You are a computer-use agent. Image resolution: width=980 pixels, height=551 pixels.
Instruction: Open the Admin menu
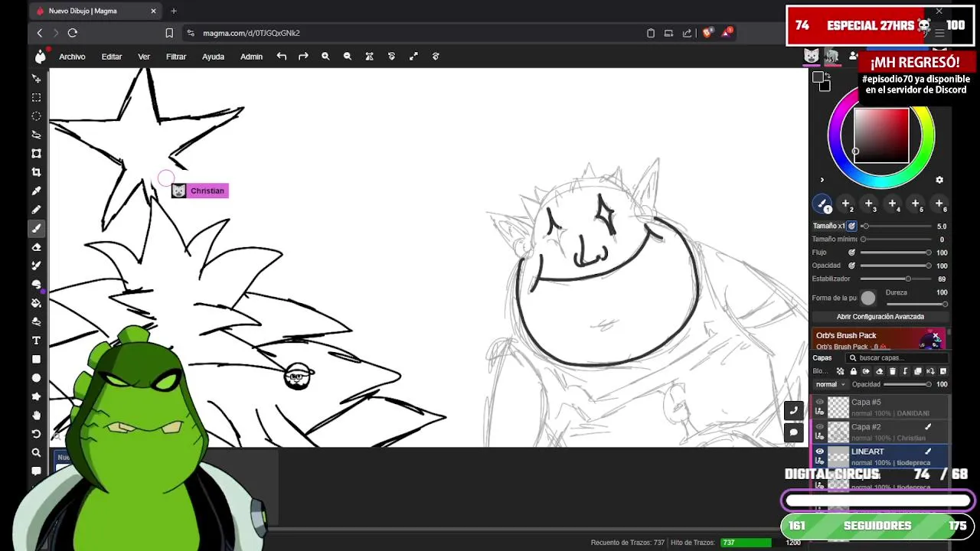(251, 57)
